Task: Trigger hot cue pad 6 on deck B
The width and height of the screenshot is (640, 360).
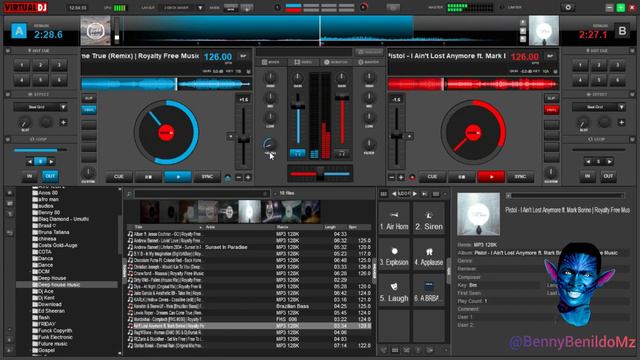Action: coord(618,80)
